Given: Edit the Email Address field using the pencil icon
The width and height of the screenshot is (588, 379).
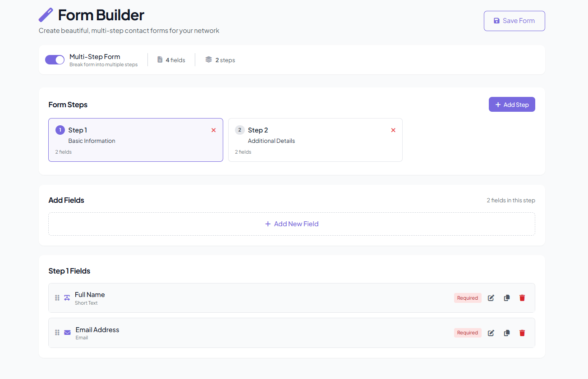Looking at the screenshot, I should click(x=491, y=333).
